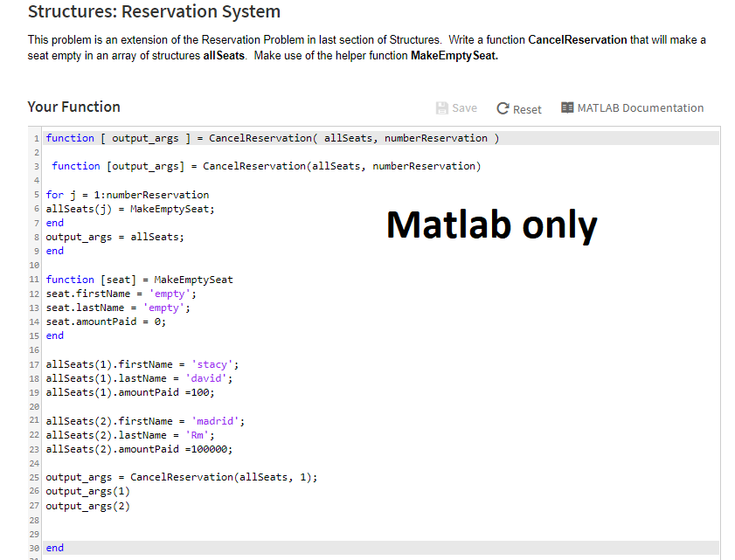Open MATLAB Documentation

pyautogui.click(x=641, y=107)
